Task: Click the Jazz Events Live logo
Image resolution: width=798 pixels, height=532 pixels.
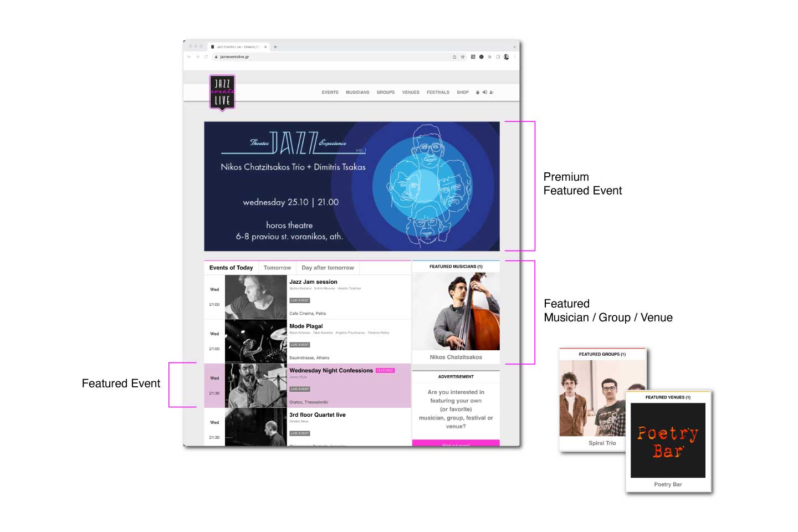Action: (x=222, y=93)
